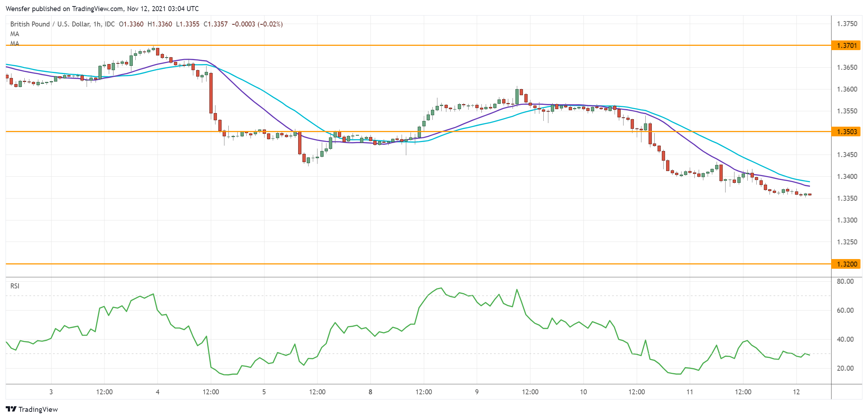Viewport: 868px width, 419px height.
Task: Click the RSI indicator label
Action: (15, 286)
